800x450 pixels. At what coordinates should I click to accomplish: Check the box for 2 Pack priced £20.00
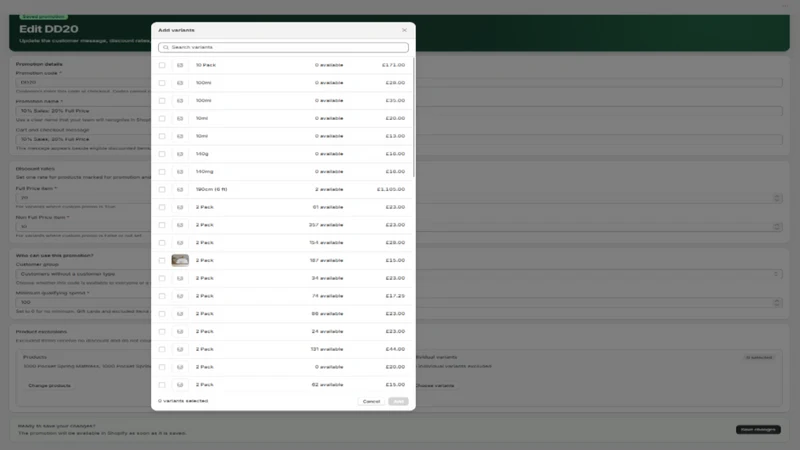tap(162, 367)
